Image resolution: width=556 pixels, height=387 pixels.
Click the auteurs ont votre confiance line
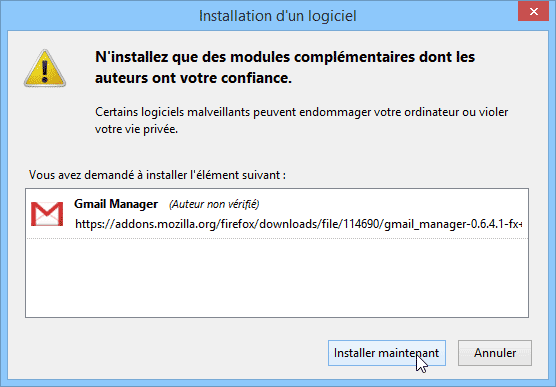click(x=193, y=78)
